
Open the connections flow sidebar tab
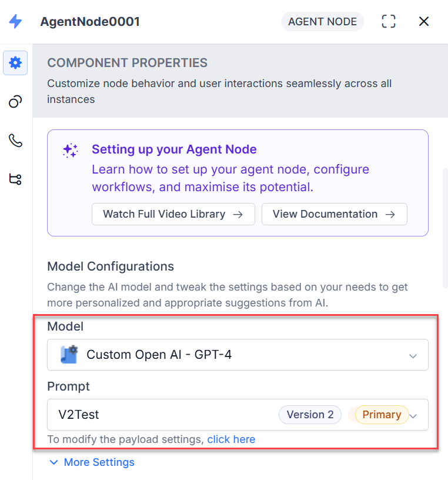[x=15, y=179]
